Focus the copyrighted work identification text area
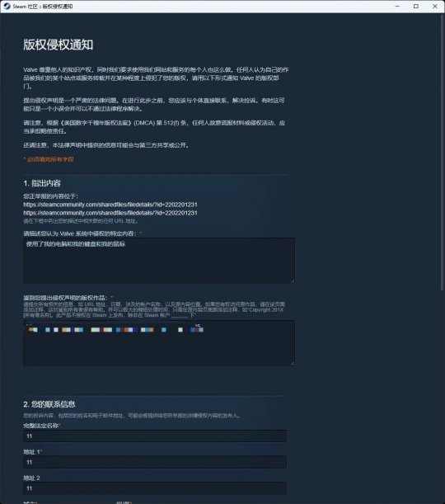The height and width of the screenshot is (504, 445). [158, 343]
